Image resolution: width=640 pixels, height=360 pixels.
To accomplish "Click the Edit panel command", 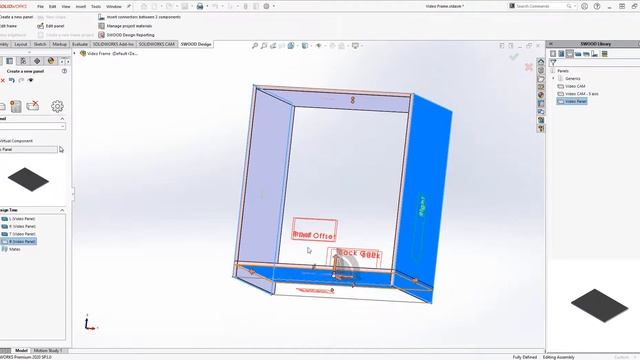I will (x=51, y=26).
